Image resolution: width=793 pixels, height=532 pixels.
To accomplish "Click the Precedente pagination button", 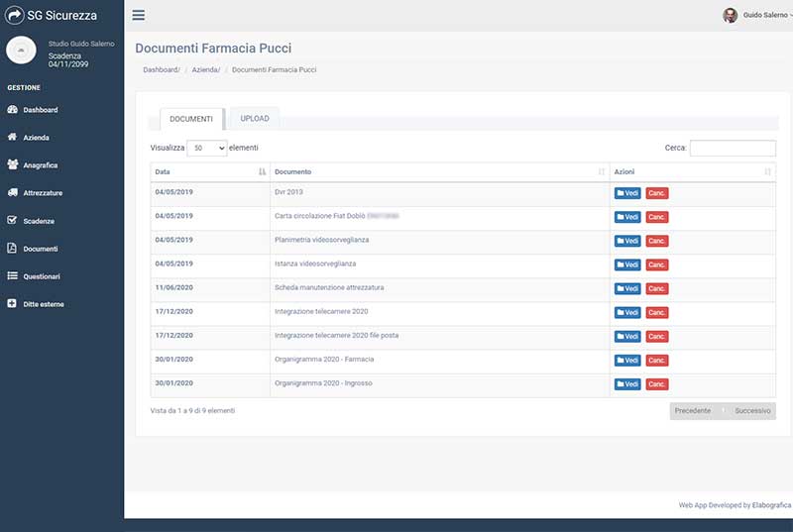I will coord(693,411).
